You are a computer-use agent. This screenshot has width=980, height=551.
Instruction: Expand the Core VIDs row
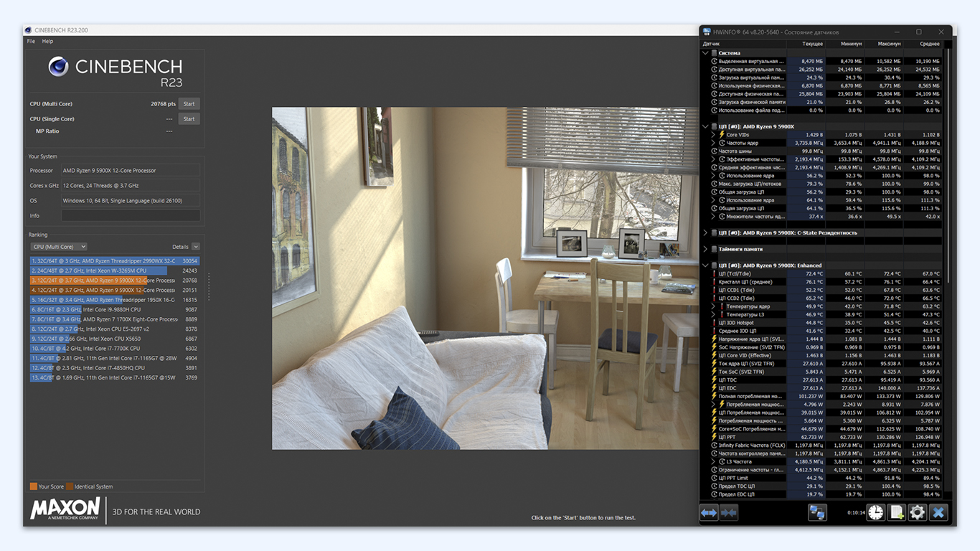[713, 135]
